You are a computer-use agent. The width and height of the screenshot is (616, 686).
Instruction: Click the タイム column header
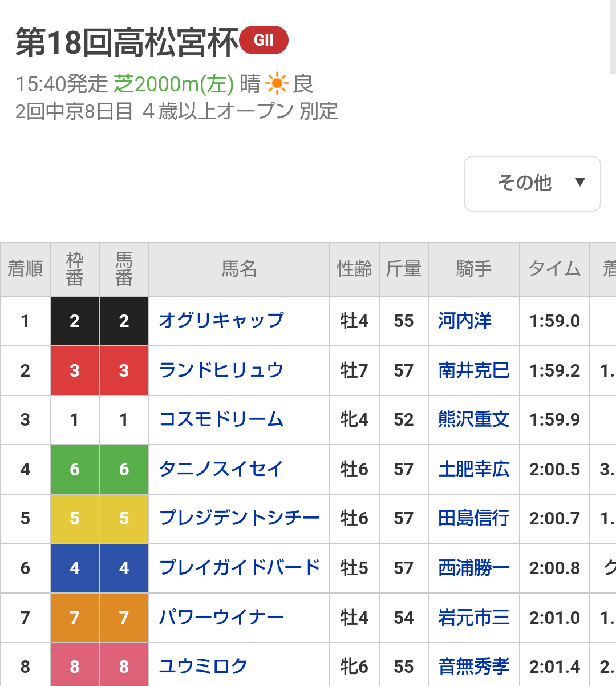point(554,269)
